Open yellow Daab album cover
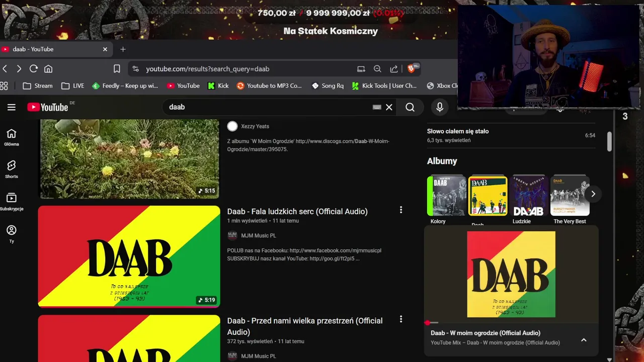Image resolution: width=644 pixels, height=362 pixels. 488,196
